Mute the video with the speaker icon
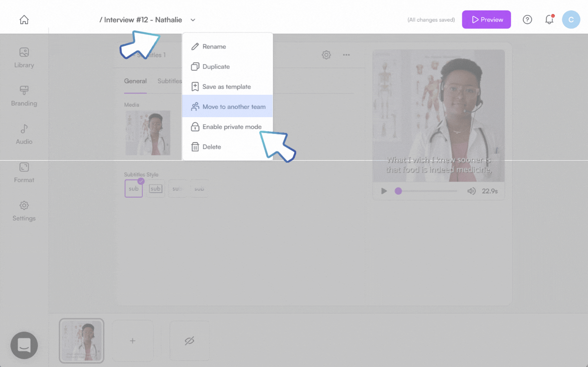Screen dimensions: 588x367 coord(471,191)
